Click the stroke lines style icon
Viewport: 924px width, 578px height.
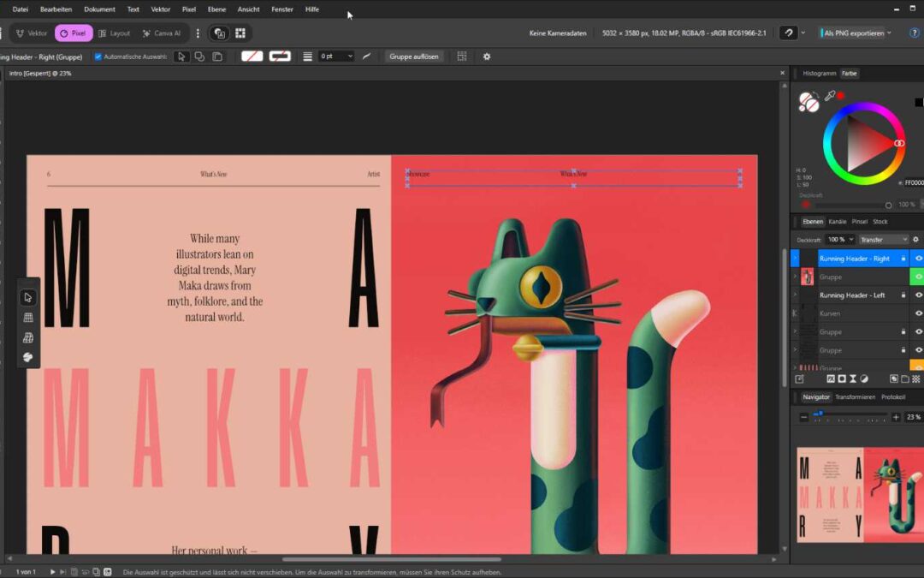tap(308, 57)
